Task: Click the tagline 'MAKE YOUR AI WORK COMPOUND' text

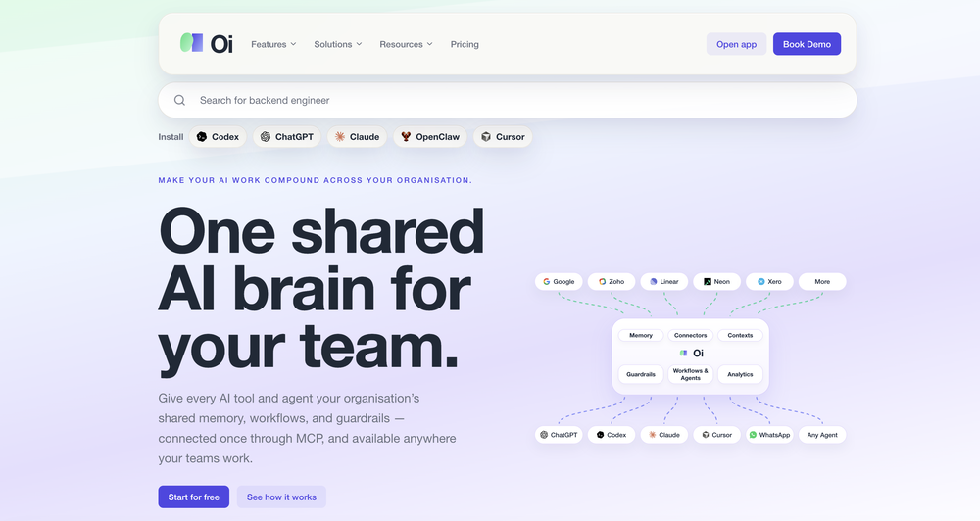Action: (x=315, y=180)
